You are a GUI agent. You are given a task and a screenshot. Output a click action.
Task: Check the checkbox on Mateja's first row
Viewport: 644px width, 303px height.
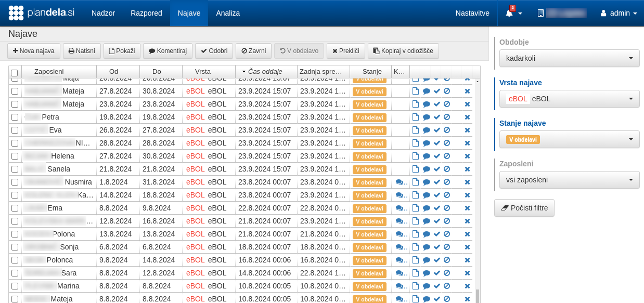[x=15, y=91]
